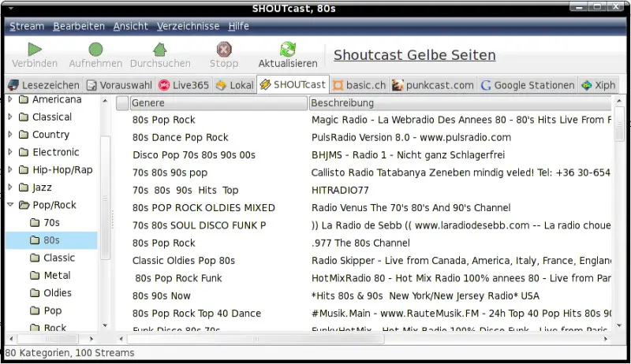
Task: Select the PulsRadio Version 8.0 stream
Action: pos(411,137)
